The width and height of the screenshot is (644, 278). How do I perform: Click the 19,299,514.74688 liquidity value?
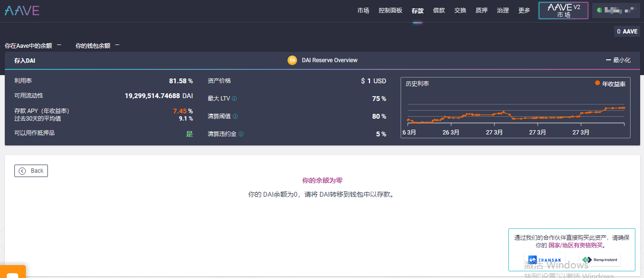[x=152, y=96]
